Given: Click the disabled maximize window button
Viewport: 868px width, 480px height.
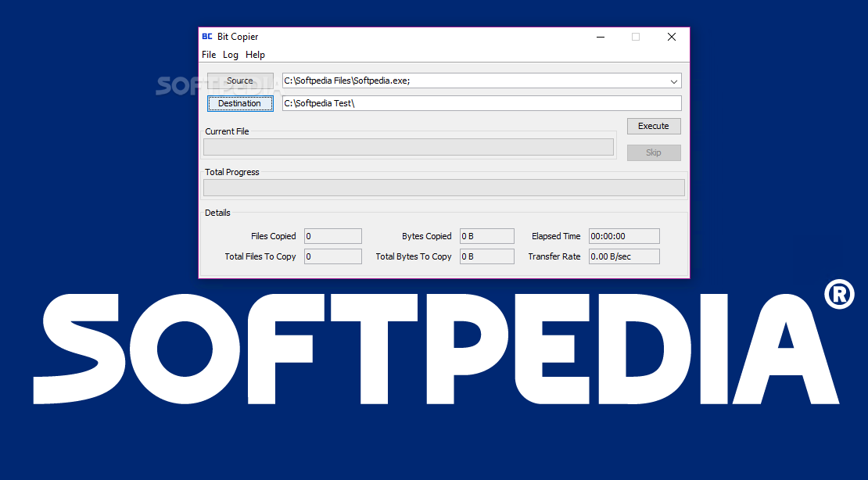Looking at the screenshot, I should tap(636, 37).
